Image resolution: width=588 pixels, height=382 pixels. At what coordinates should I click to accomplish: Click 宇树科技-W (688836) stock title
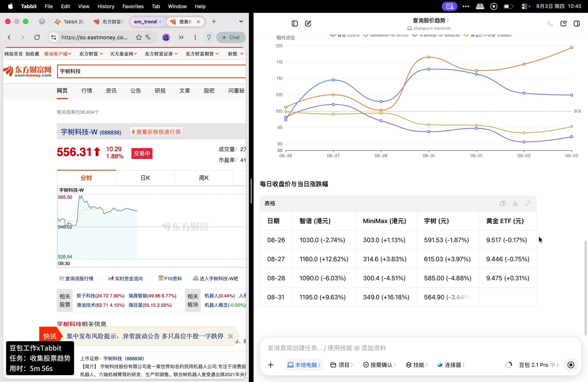pyautogui.click(x=91, y=132)
